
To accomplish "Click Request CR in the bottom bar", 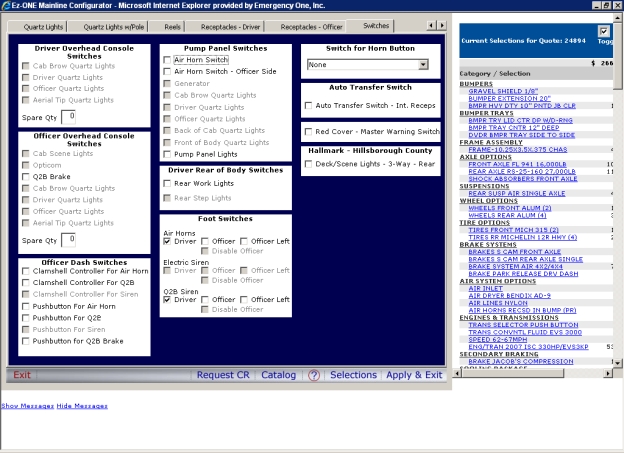I will pos(223,375).
